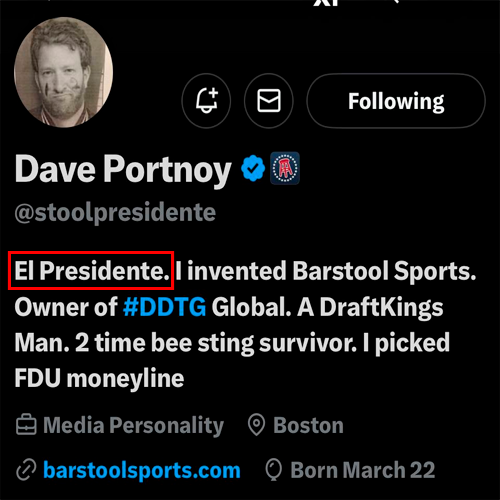Select the location pin icon by Boston
Screen dimensions: 500x500
point(256,425)
